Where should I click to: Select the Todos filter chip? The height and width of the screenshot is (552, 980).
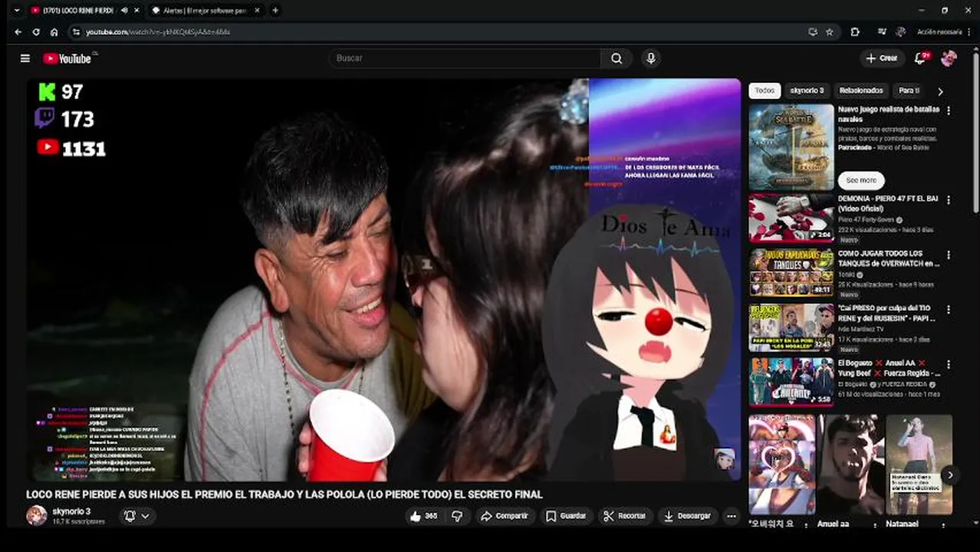765,90
